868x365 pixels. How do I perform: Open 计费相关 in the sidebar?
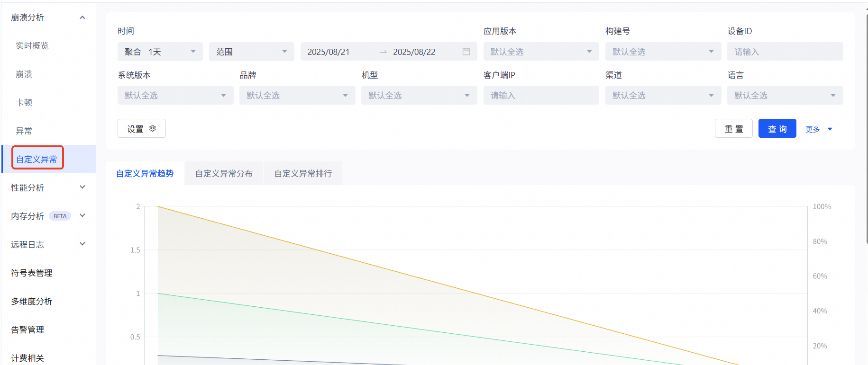[27, 358]
